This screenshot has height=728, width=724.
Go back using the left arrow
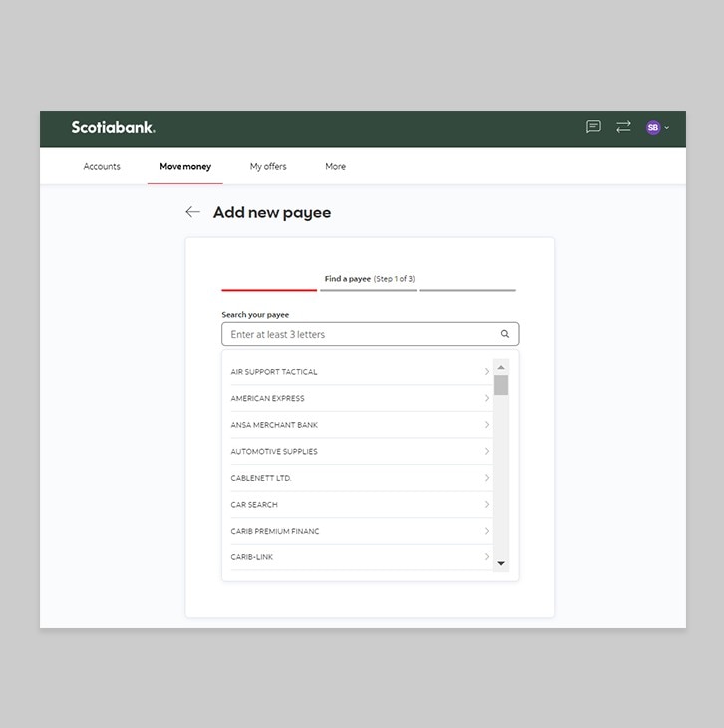(192, 212)
